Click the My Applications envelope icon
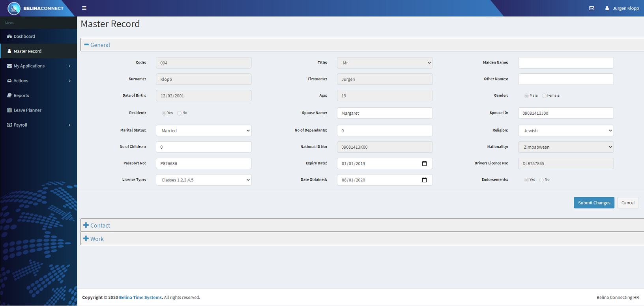The height and width of the screenshot is (306, 644). [9, 66]
